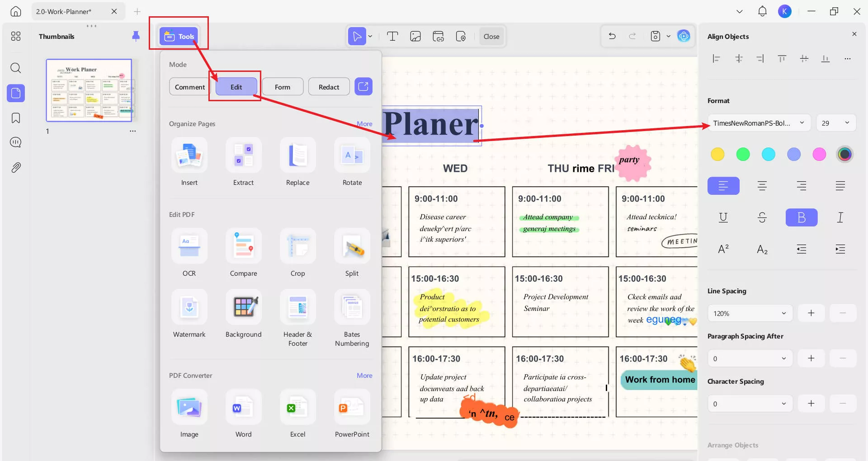The height and width of the screenshot is (461, 868).
Task: Open the Line Spacing dropdown
Action: [750, 313]
